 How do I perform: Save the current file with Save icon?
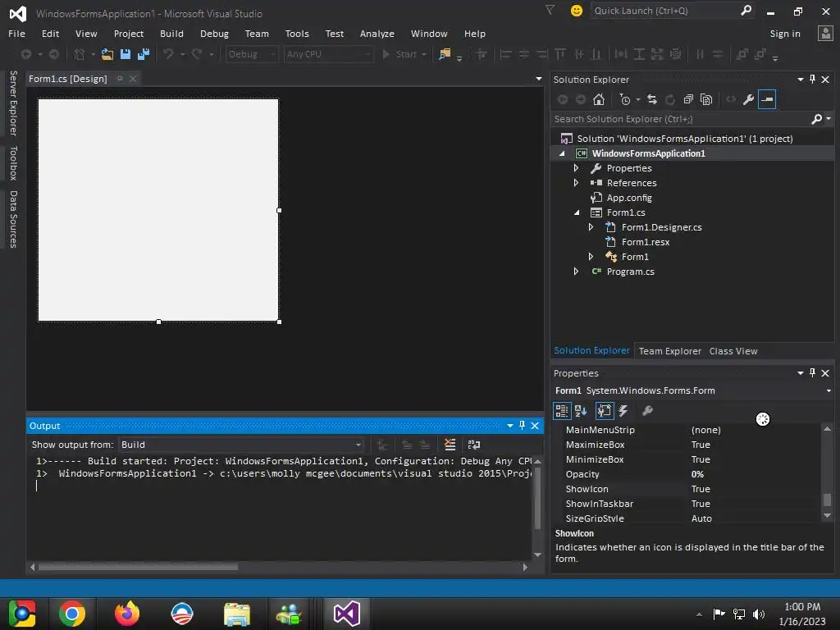click(x=126, y=54)
